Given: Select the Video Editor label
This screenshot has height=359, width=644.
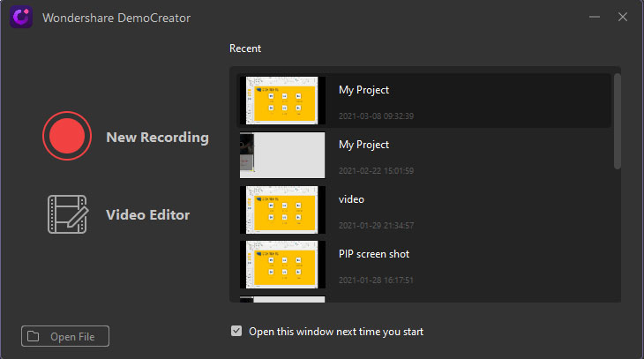Looking at the screenshot, I should [x=148, y=215].
